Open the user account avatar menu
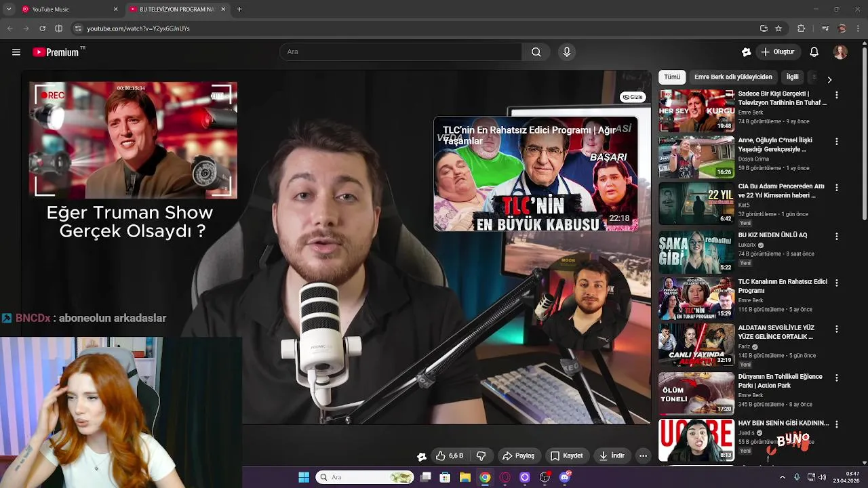This screenshot has width=868, height=488. [x=840, y=52]
